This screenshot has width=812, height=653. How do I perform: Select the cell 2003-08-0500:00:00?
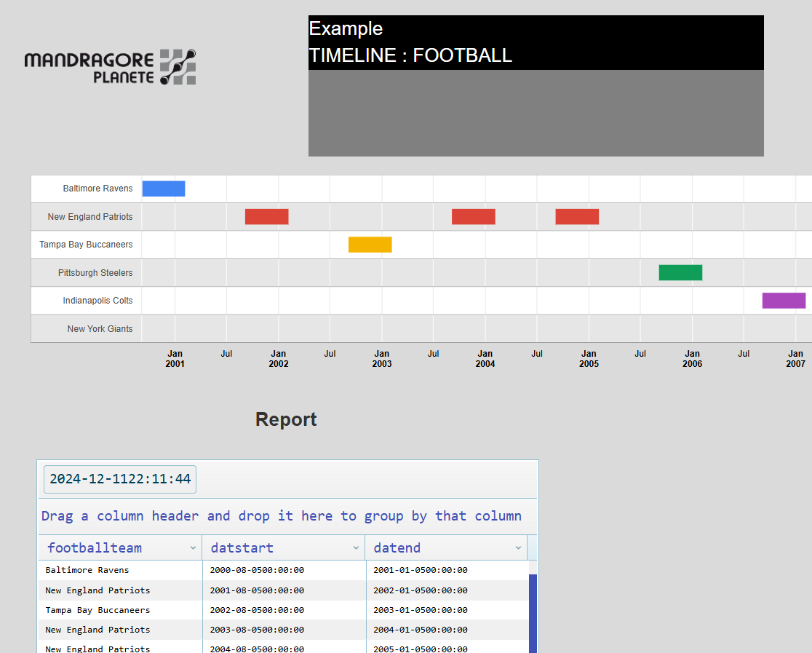(x=284, y=630)
